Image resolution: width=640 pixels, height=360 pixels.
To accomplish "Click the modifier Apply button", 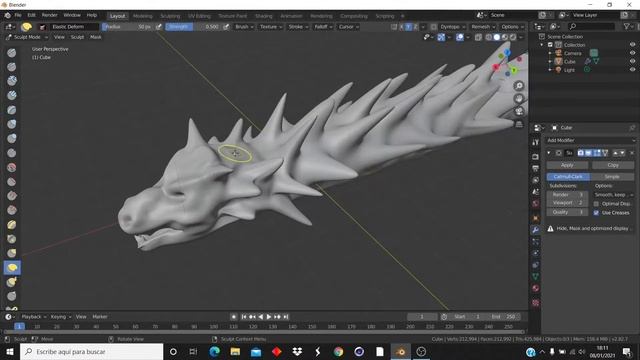I will click(567, 165).
